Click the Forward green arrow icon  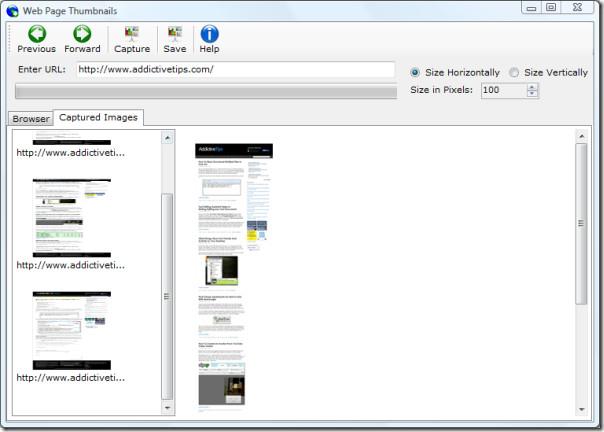[x=82, y=34]
